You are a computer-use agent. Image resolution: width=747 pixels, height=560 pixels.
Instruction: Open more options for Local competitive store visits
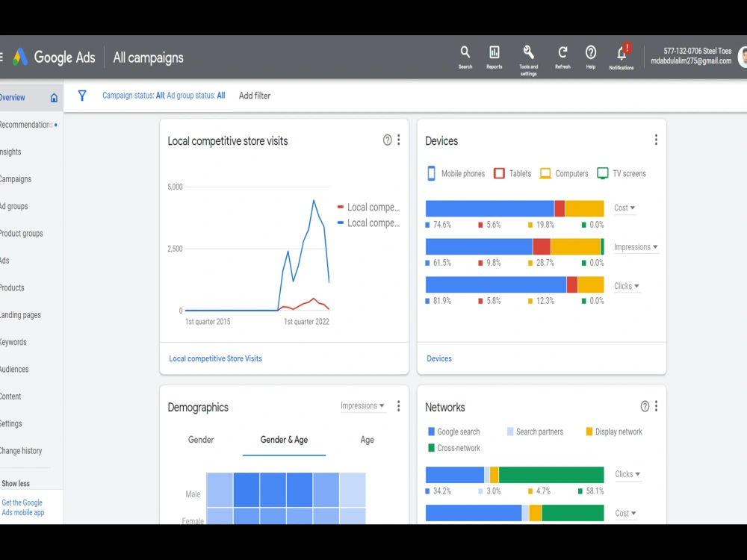click(399, 140)
